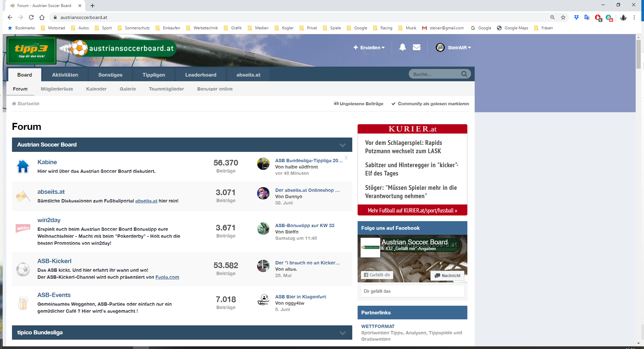
Task: Click the win2day forum logo icon
Action: pyautogui.click(x=23, y=228)
